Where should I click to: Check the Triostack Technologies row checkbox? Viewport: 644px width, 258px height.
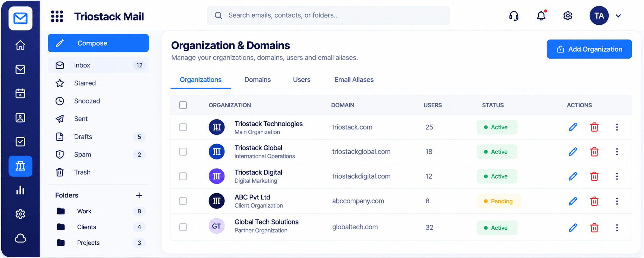point(183,127)
